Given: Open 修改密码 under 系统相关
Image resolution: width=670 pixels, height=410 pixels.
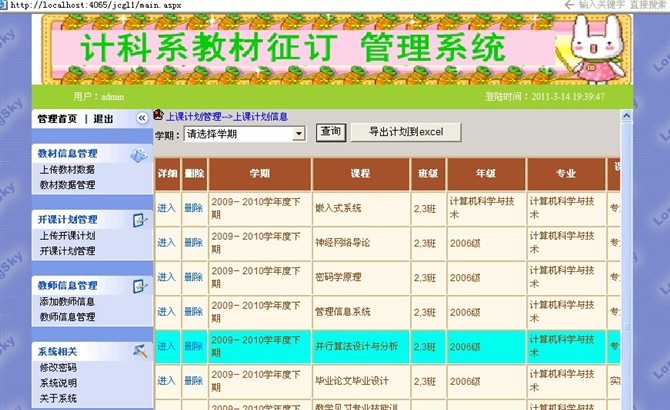Looking at the screenshot, I should coord(58,368).
